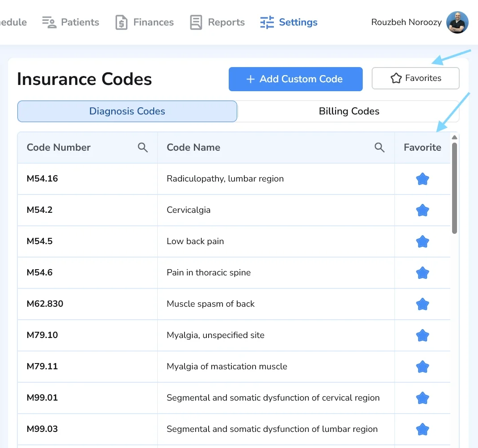Open the Patients section icon

[50, 22]
